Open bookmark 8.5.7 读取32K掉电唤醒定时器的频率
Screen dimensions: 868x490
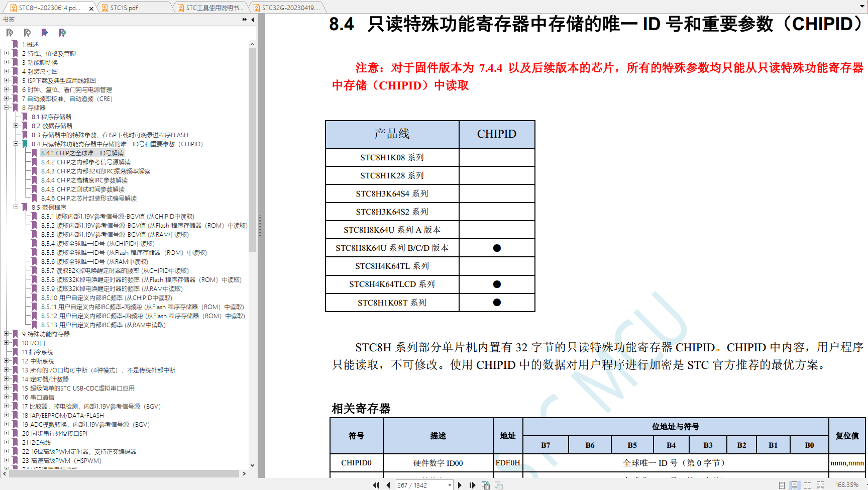pos(115,270)
